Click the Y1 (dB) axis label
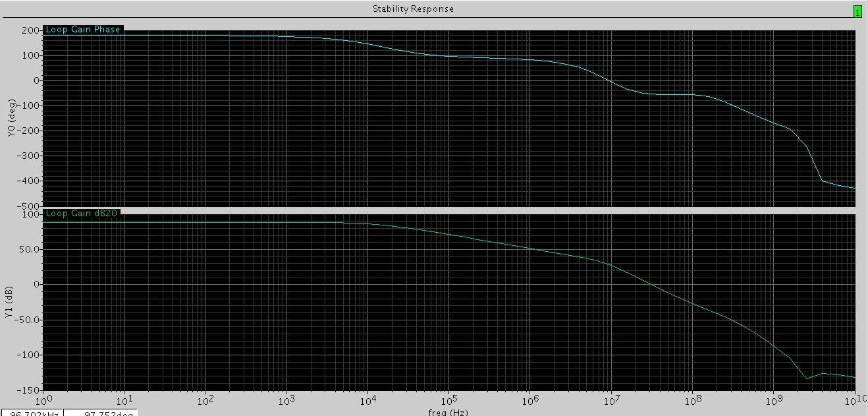Screen dimensions: 868x416 click(8, 302)
